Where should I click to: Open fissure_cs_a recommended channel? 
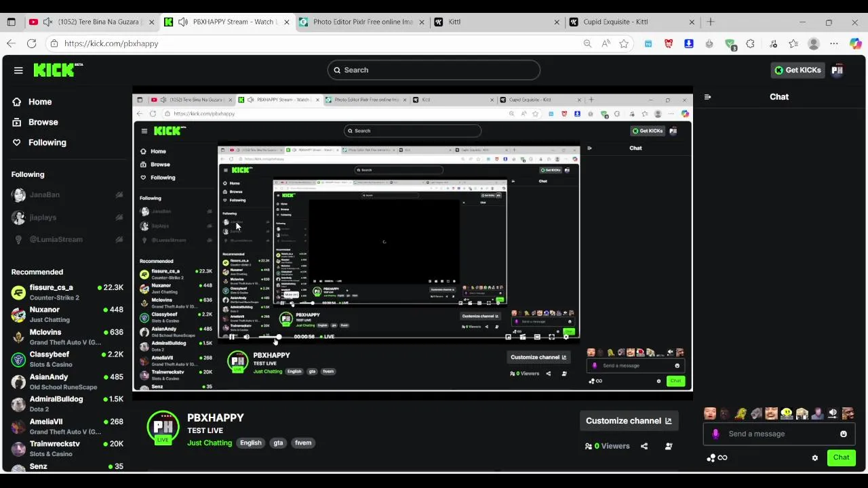(67, 292)
